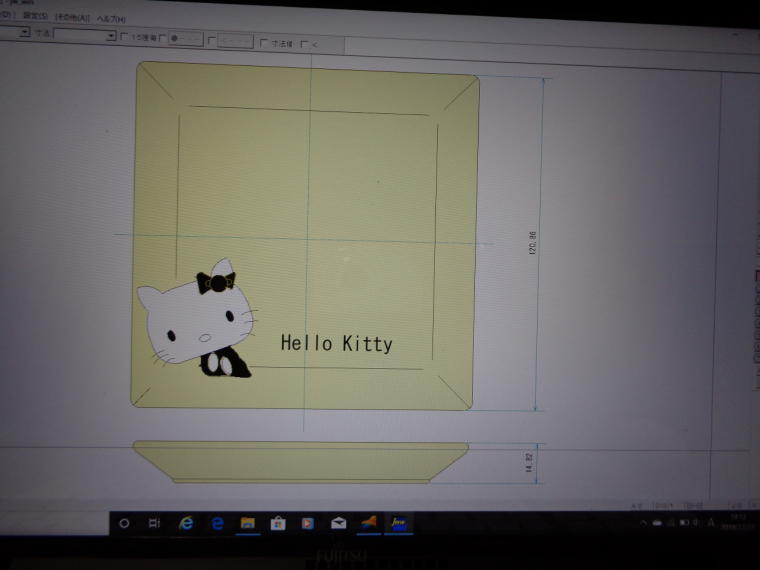Check the battery tray icon
760x570 pixels.
(684, 522)
